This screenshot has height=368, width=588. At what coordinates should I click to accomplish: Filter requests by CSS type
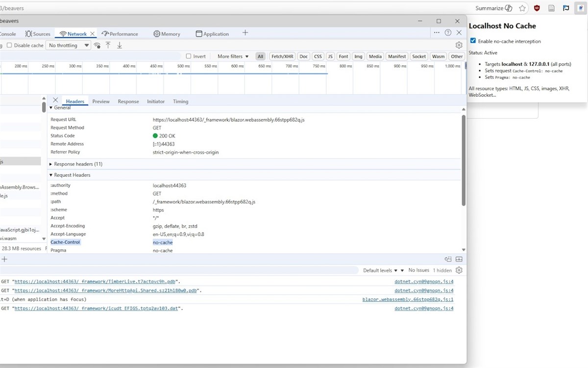pos(318,56)
